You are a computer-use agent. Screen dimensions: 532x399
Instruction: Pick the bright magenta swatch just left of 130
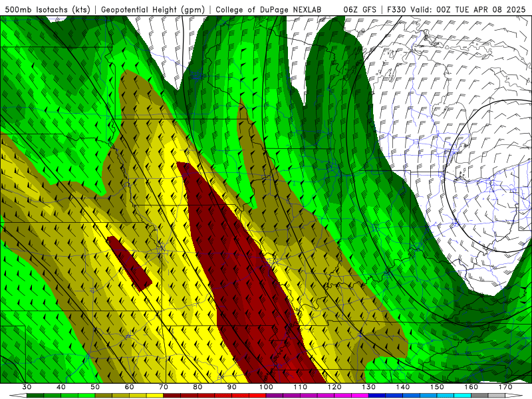coord(360,396)
